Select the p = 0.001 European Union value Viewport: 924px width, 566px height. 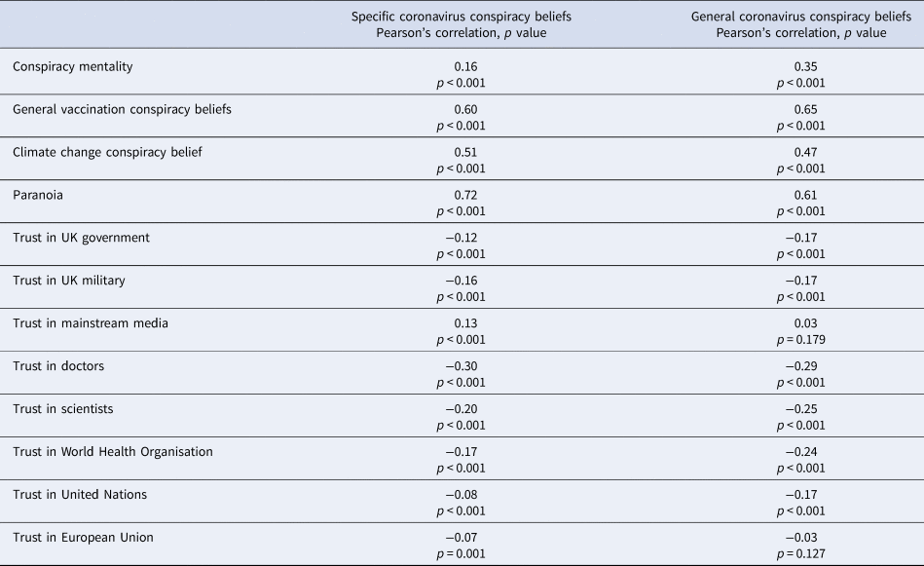click(462, 553)
